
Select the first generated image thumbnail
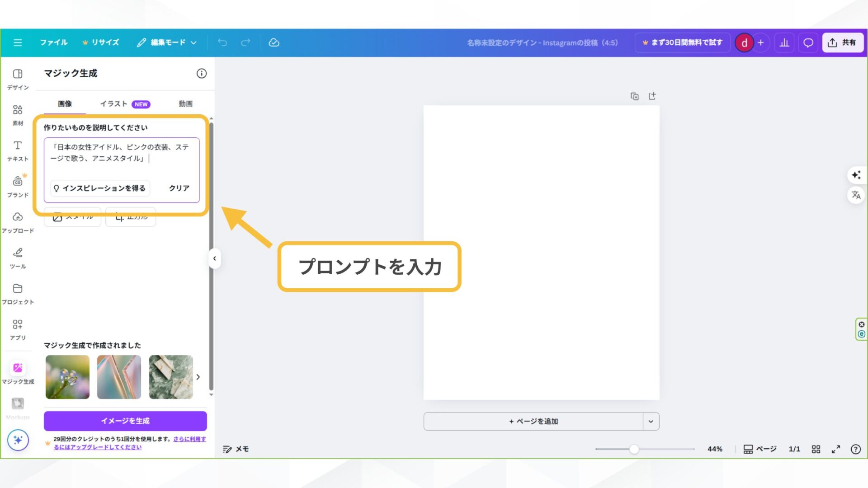(67, 377)
